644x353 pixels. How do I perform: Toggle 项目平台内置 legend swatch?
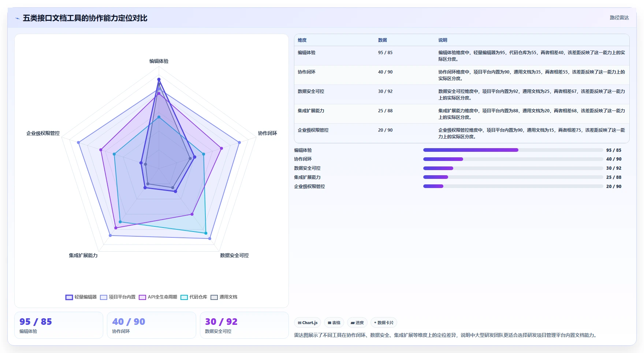[x=104, y=297]
